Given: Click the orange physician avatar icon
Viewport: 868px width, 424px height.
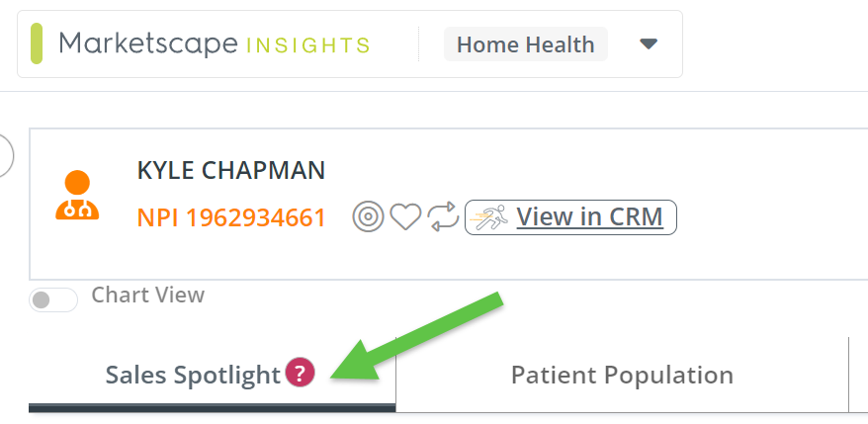Looking at the screenshot, I should (76, 196).
